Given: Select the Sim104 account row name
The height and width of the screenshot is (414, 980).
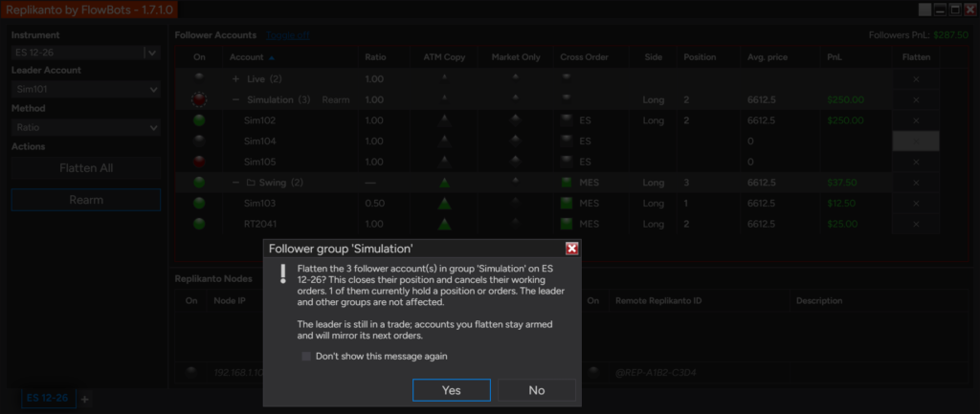Looking at the screenshot, I should 259,142.
